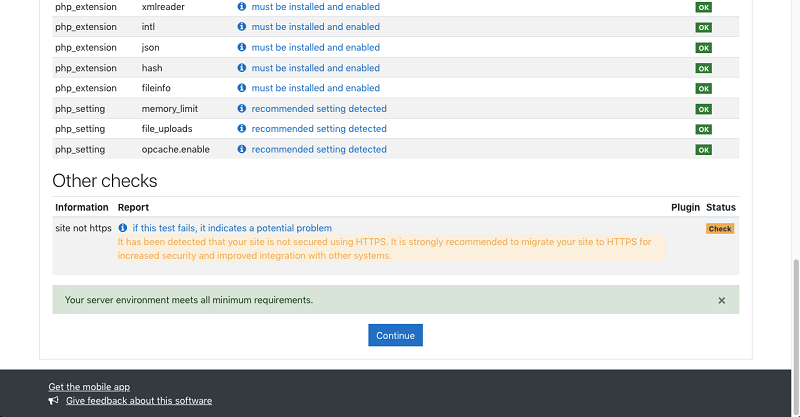Image resolution: width=800 pixels, height=417 pixels.
Task: Click the info icon in site not https row
Action: 123,228
